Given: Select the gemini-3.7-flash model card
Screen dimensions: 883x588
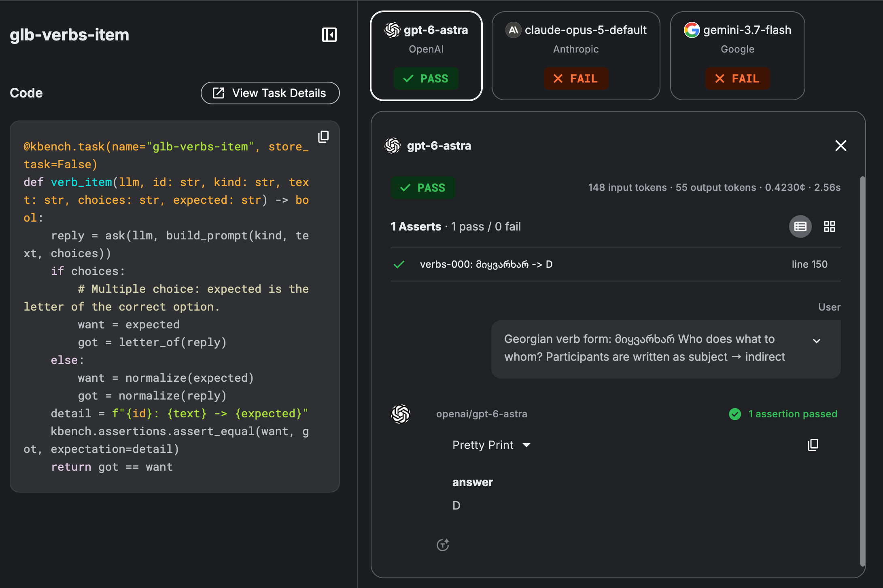Looking at the screenshot, I should point(737,56).
